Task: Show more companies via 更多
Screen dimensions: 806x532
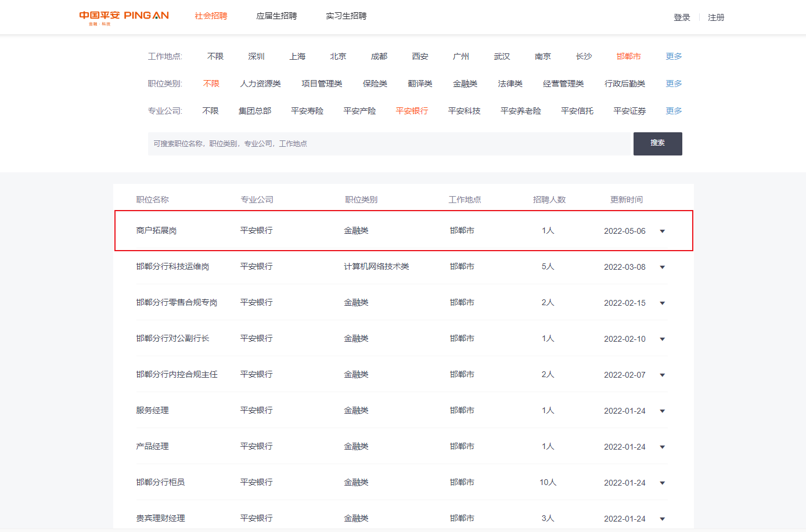Action: 674,111
